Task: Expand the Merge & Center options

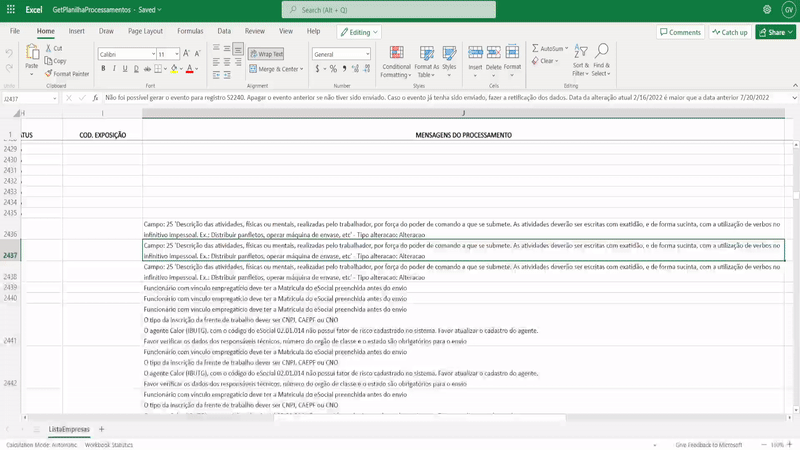Action: [302, 69]
